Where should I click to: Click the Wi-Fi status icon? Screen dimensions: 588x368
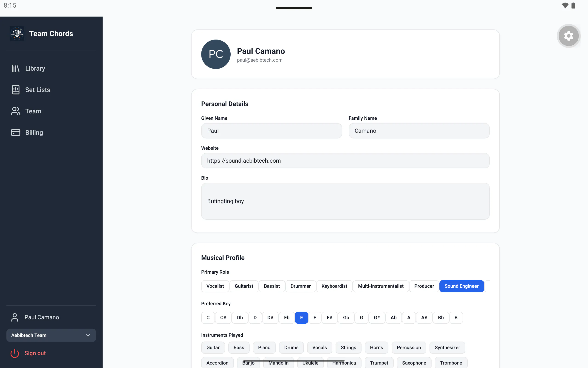(565, 6)
